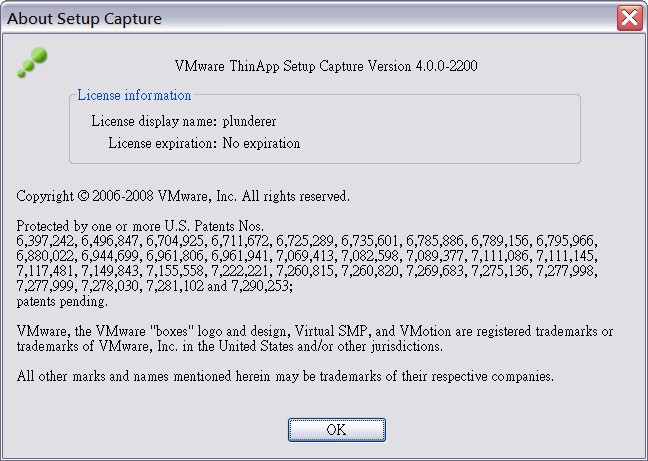Click the United States jurisdictions trademark line
648x461 pixels.
[x=230, y=346]
